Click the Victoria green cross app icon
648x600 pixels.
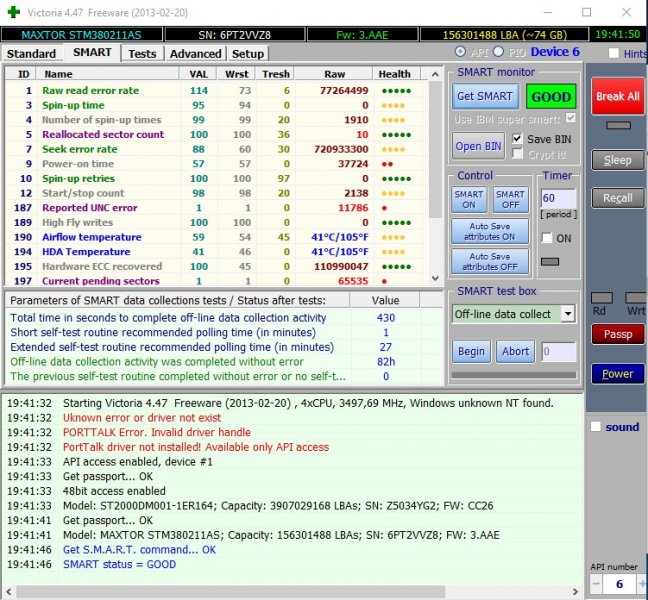point(13,12)
